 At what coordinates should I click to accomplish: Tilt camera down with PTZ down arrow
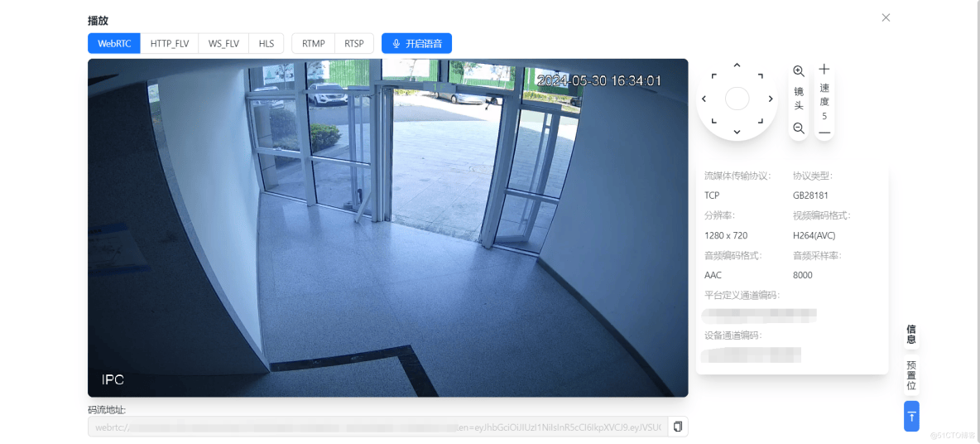737,132
